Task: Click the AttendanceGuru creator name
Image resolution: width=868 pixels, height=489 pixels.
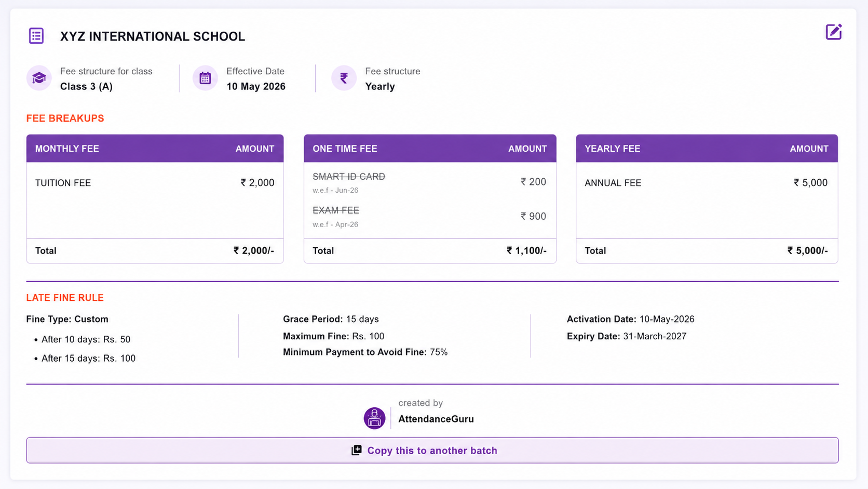Action: pos(436,419)
